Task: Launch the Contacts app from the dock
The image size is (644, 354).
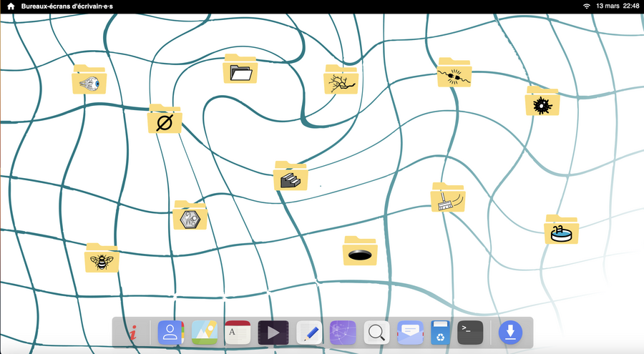Action: pos(170,333)
